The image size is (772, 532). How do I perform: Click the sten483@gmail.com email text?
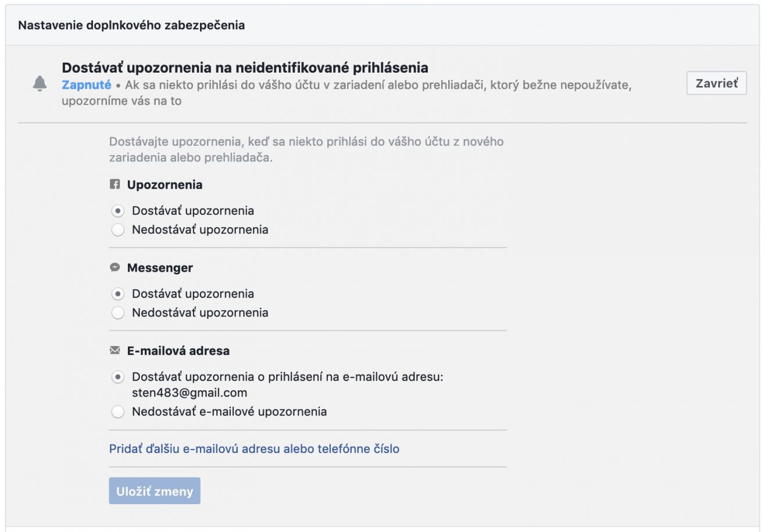coord(190,393)
